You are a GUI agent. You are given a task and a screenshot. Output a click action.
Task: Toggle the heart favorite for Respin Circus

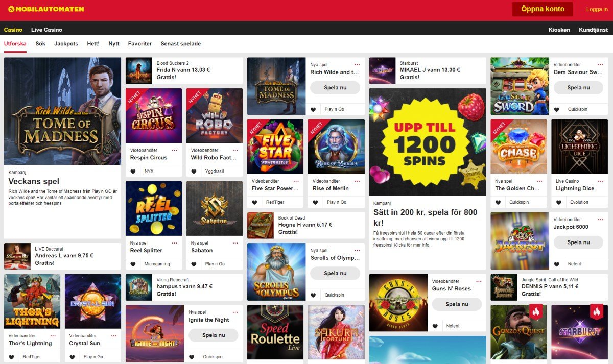point(133,172)
